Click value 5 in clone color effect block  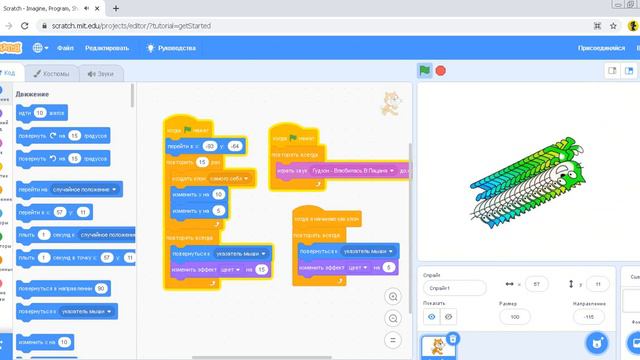[389, 267]
